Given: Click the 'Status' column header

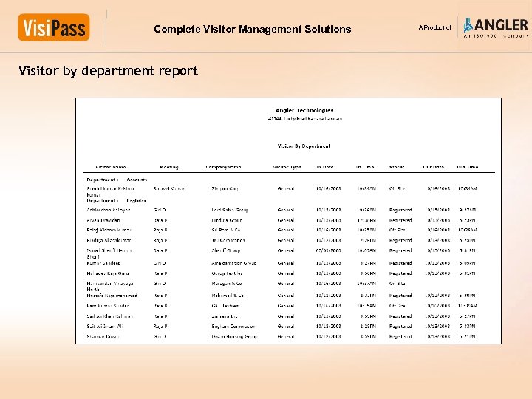Looking at the screenshot, I should coord(397,167).
